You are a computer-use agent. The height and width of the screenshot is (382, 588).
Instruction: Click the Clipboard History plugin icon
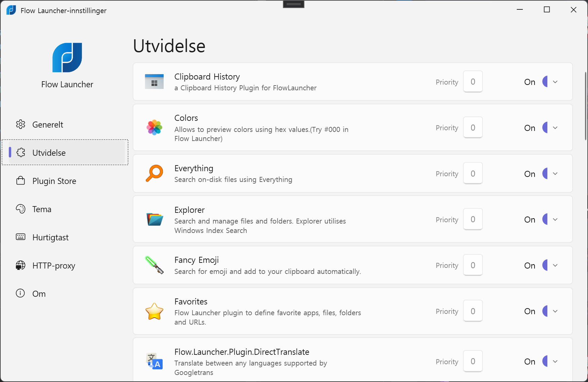[x=154, y=82]
